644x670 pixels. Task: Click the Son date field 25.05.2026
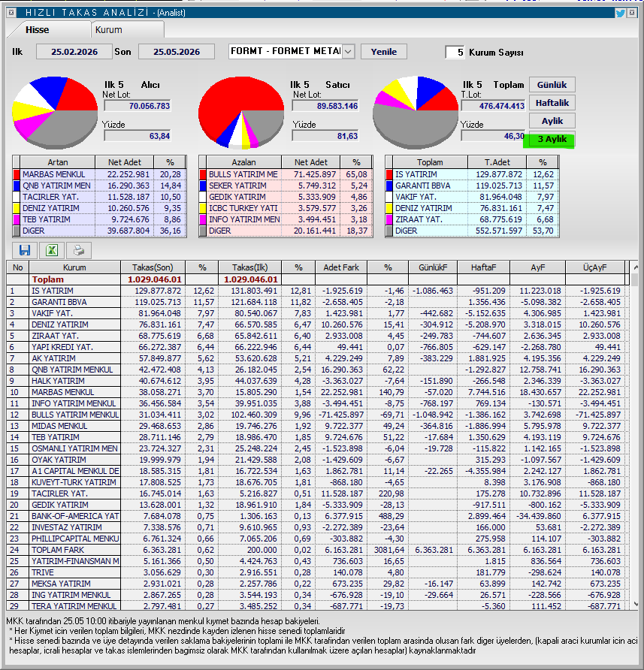click(177, 52)
